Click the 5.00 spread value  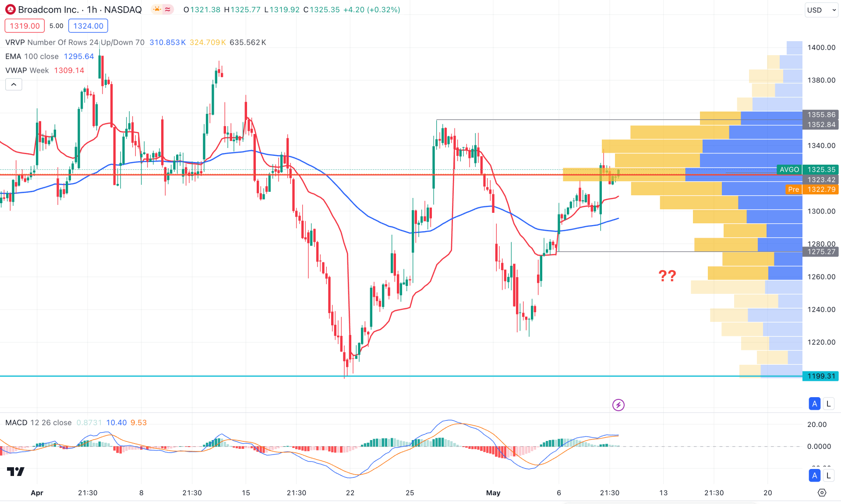click(57, 26)
